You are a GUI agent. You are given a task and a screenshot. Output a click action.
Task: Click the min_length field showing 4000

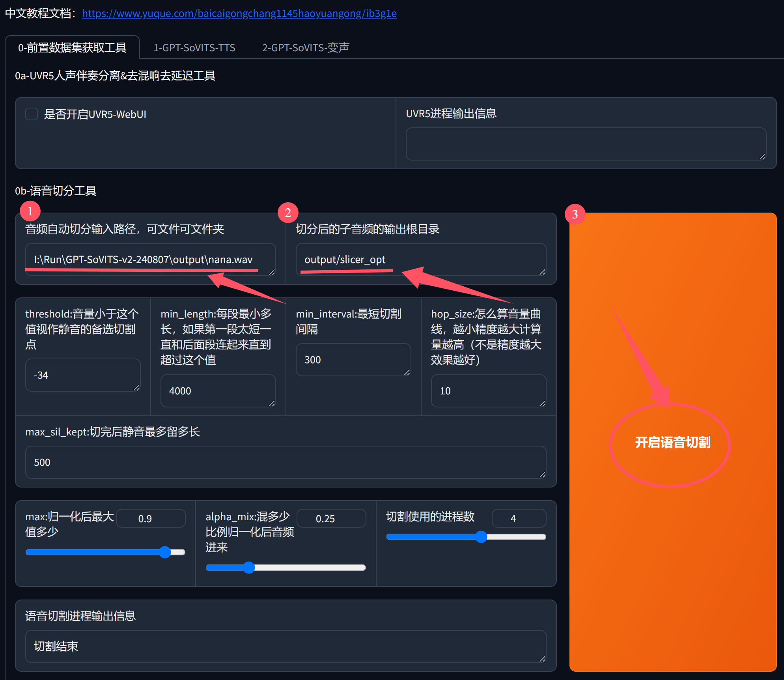click(x=218, y=391)
